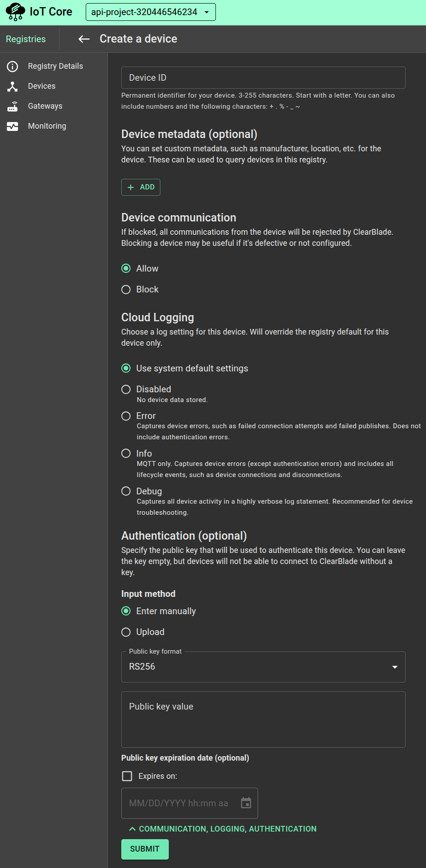
Task: Select the Debug logging radio option
Action: 126,491
